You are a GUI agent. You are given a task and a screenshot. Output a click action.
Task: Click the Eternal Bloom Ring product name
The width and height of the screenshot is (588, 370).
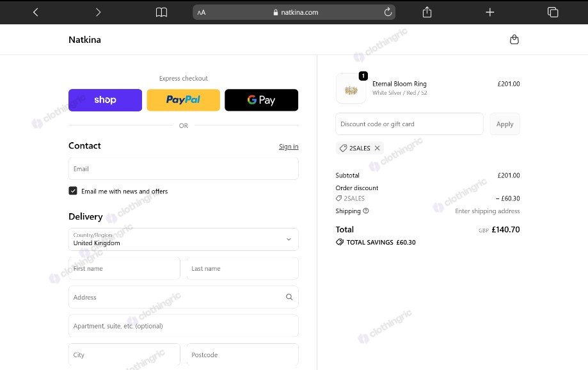[399, 84]
